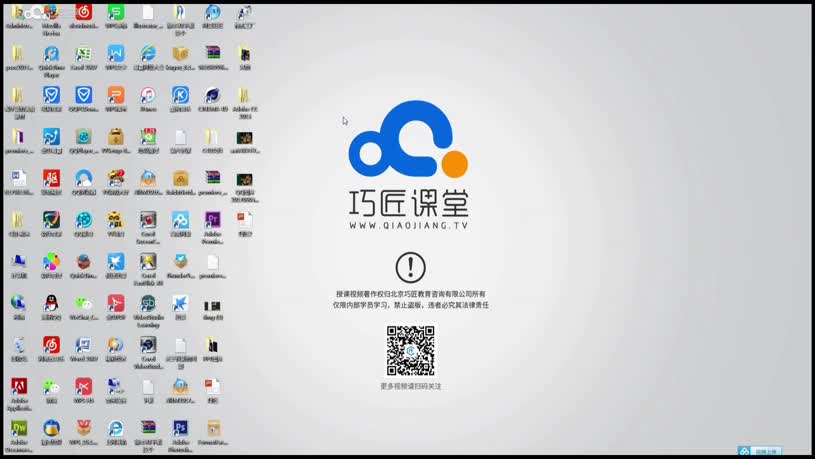Screen dimensions: 815x459
Task: Open the green WPS Spreadsheets desktop icon
Action: click(x=116, y=12)
